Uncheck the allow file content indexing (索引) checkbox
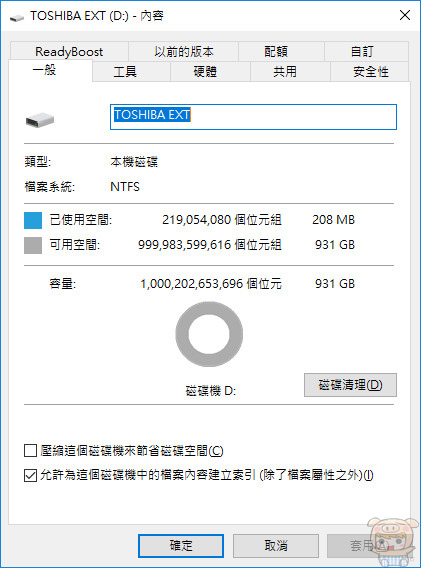This screenshot has width=421, height=568. pyautogui.click(x=30, y=475)
